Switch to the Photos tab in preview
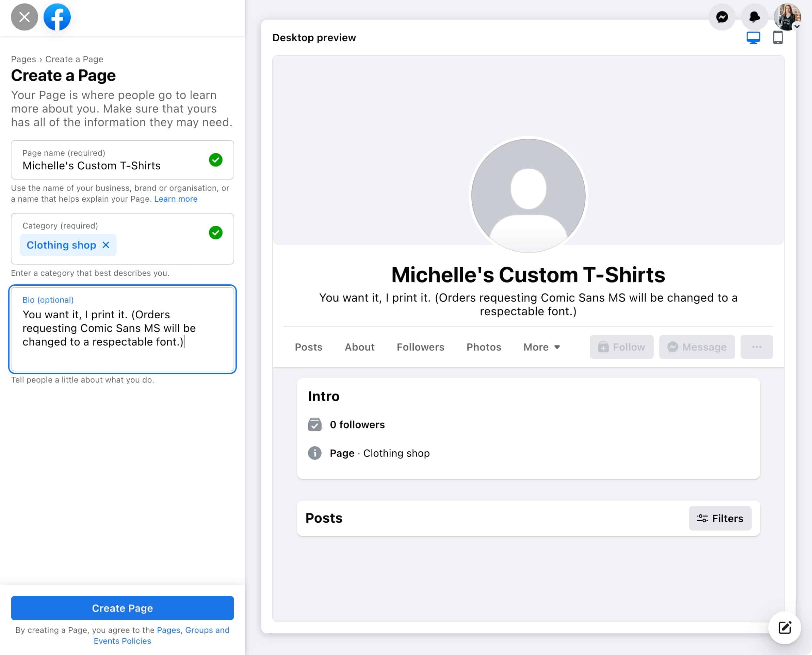 [484, 346]
